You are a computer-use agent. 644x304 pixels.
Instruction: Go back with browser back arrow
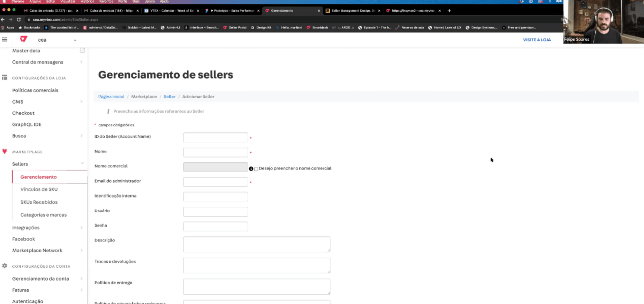tap(3, 19)
